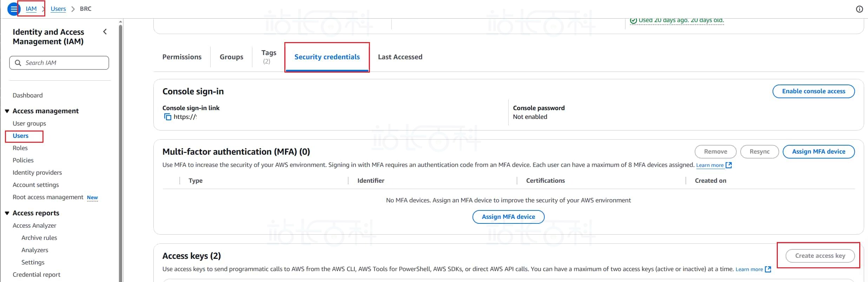Go to Users in the breadcrumb

(58, 9)
